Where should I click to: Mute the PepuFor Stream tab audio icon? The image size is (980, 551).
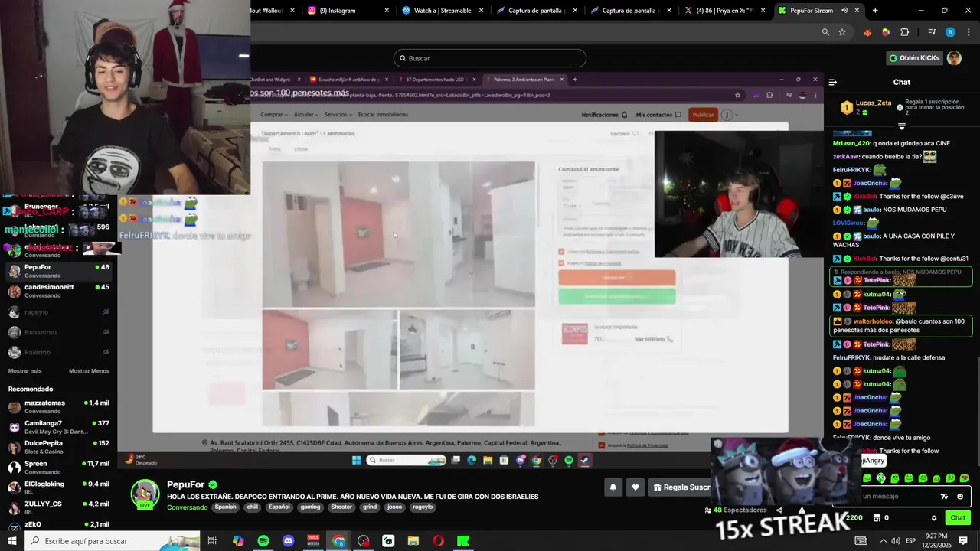pyautogui.click(x=844, y=11)
